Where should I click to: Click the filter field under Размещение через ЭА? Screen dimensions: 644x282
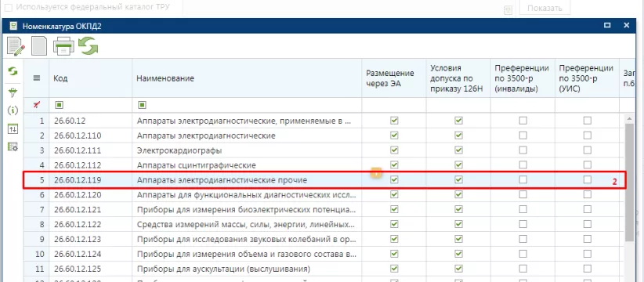click(x=394, y=106)
